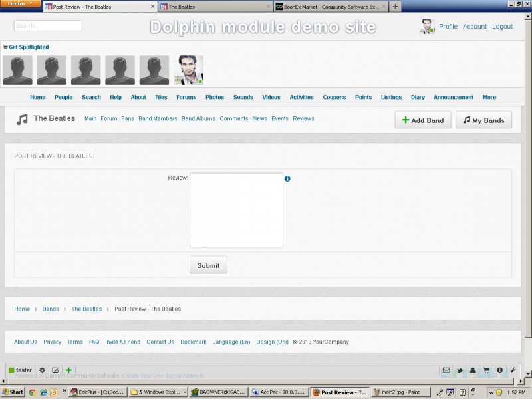Screen dimensions: 532x399
Task: Open member toolbar settings gear icon
Action: pyautogui.click(x=42, y=370)
